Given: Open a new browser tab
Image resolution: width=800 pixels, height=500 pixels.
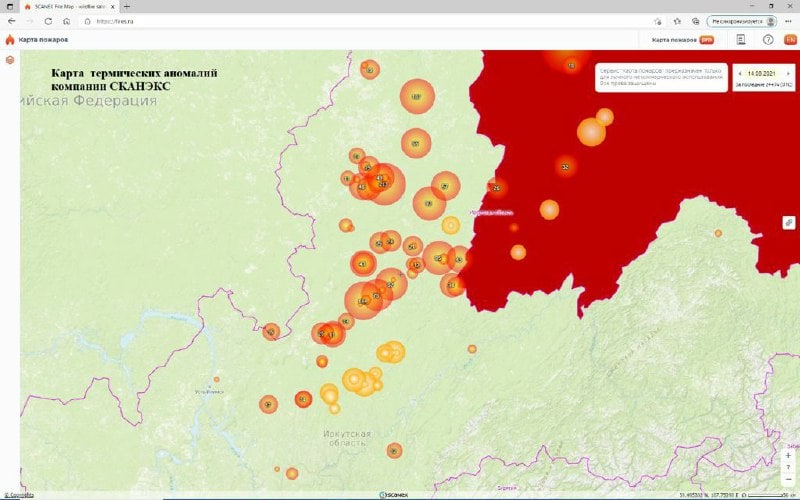Looking at the screenshot, I should point(127,7).
